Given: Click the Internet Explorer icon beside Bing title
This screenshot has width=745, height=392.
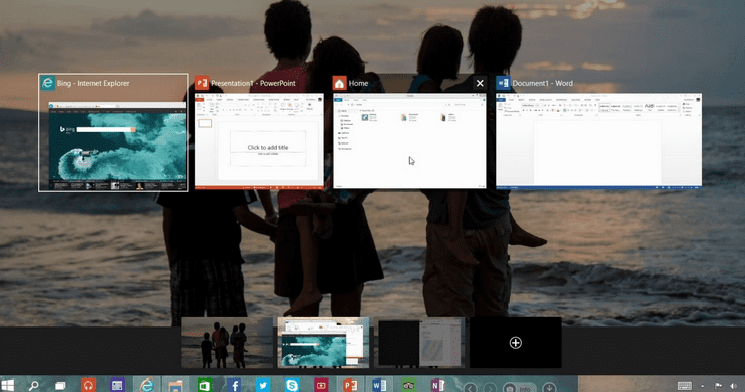Looking at the screenshot, I should pos(47,83).
